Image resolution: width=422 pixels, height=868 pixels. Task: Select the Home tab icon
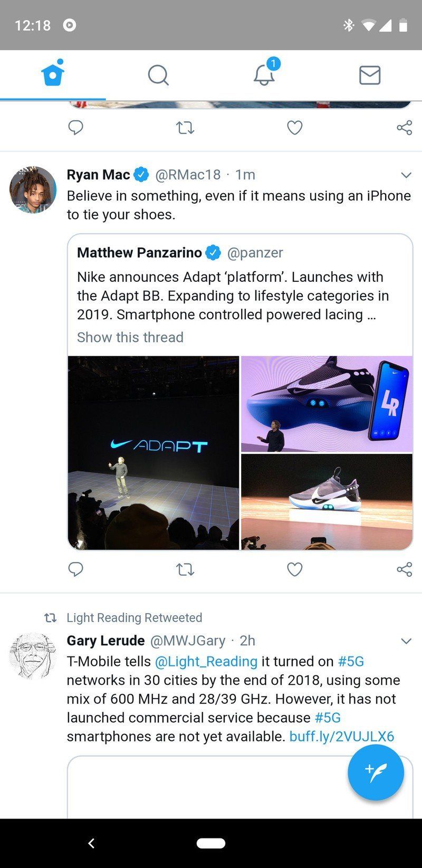click(52, 75)
